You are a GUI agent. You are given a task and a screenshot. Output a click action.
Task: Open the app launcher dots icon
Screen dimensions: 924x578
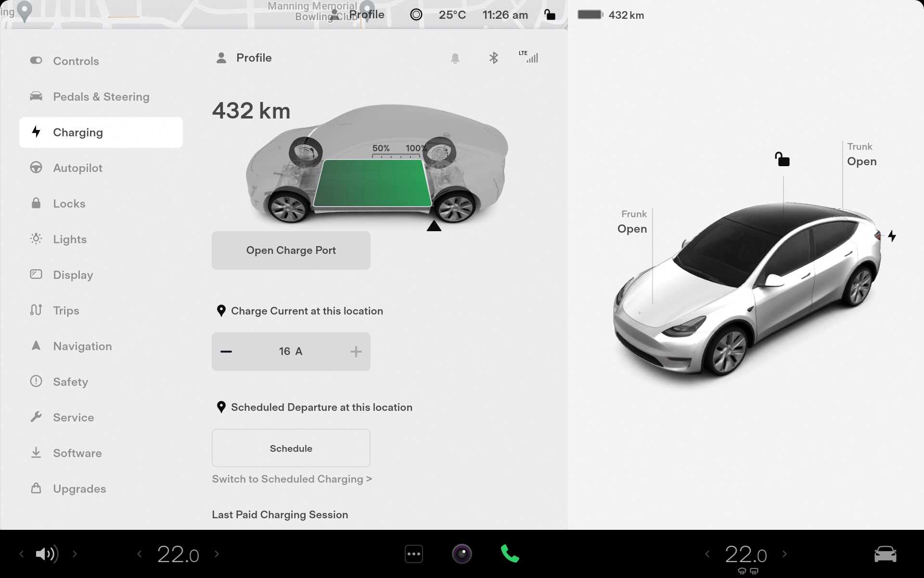point(414,554)
